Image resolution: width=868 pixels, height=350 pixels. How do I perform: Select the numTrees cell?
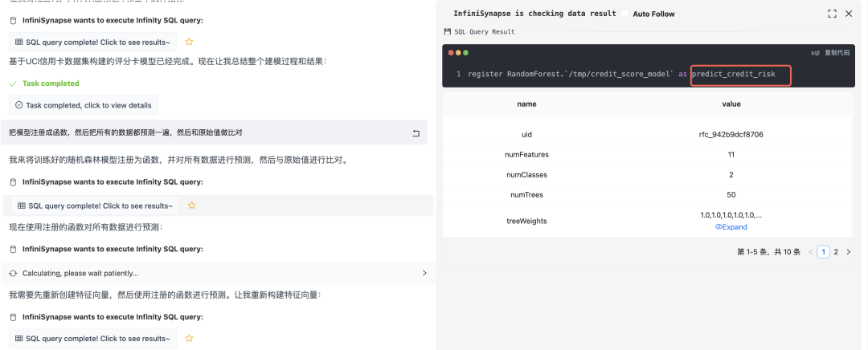[526, 194]
